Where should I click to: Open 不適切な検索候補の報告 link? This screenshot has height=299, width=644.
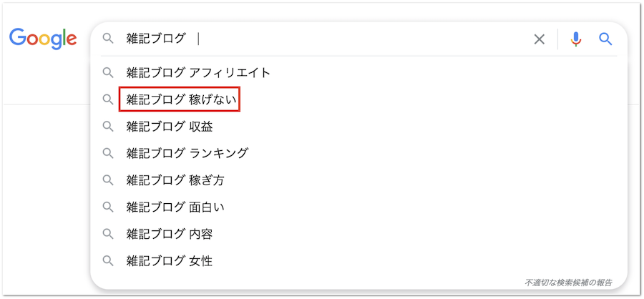(x=568, y=282)
